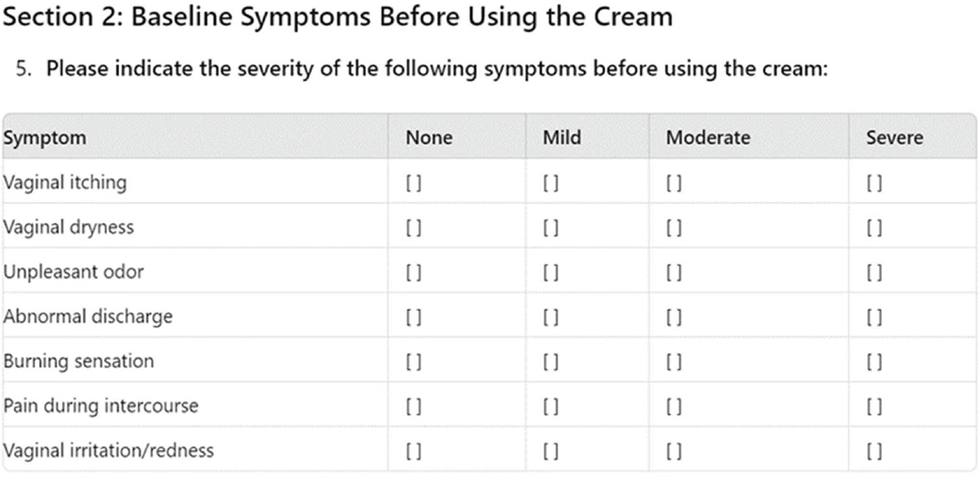Image resolution: width=980 pixels, height=477 pixels.
Task: Check None for Vaginal itching
Action: (x=412, y=183)
